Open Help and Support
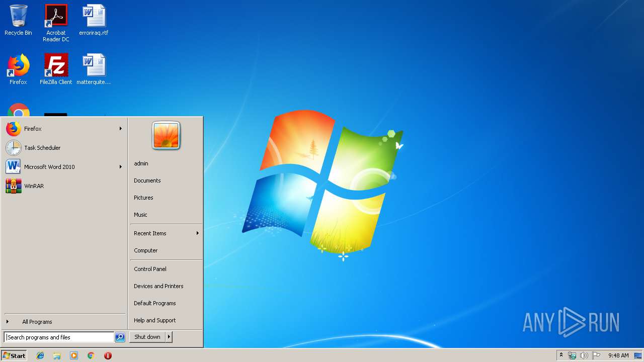The height and width of the screenshot is (362, 644). tap(166, 320)
